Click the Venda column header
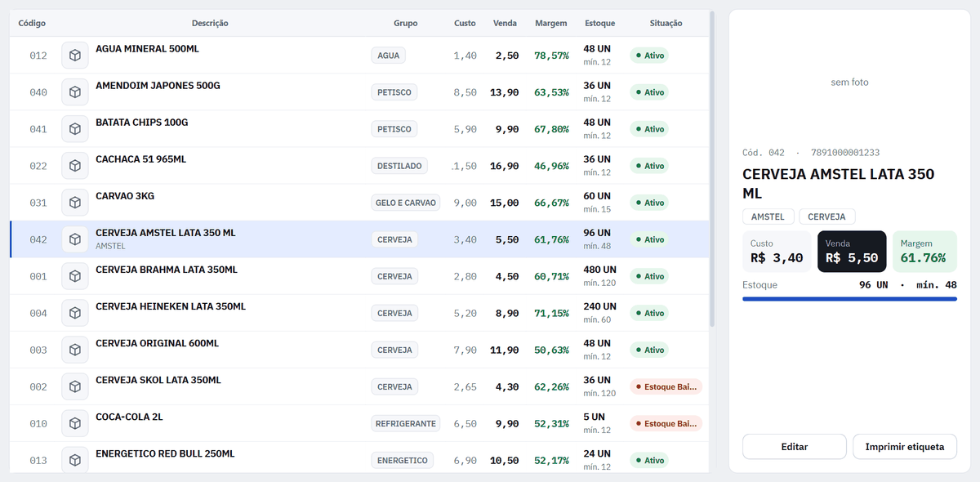 505,23
